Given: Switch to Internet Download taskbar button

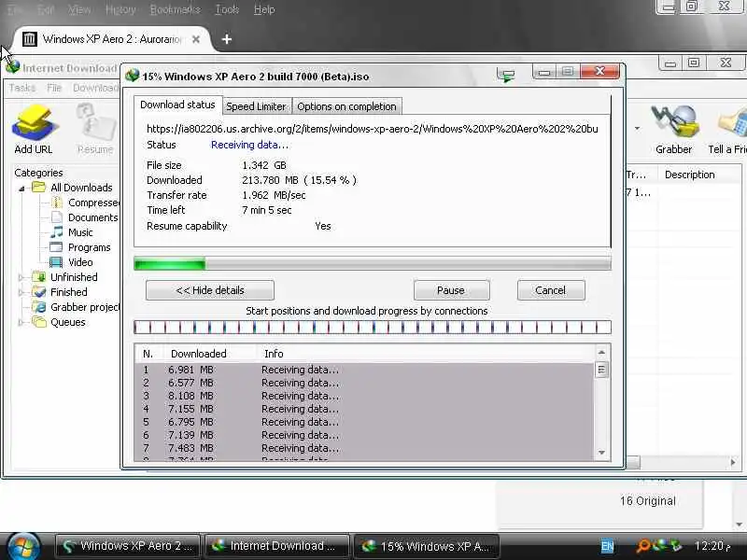Looking at the screenshot, I should 276,546.
